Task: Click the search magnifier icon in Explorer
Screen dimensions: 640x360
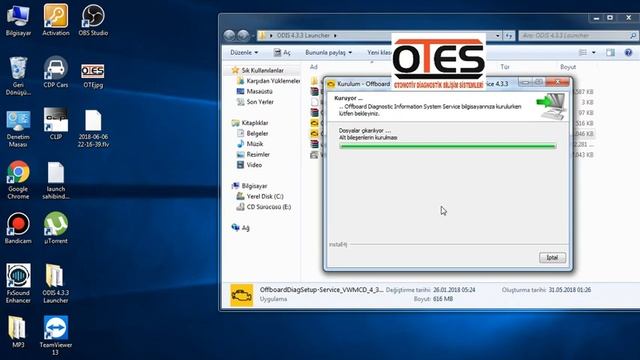Action: 633,36
